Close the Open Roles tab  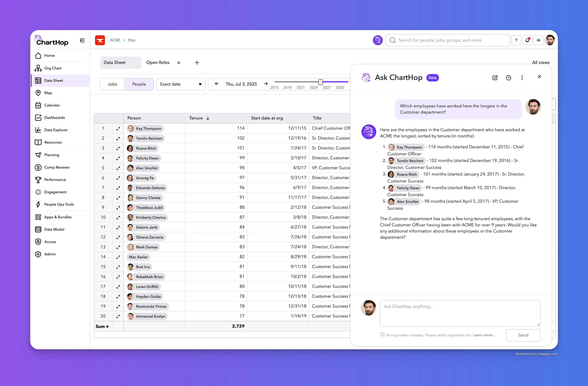click(179, 63)
